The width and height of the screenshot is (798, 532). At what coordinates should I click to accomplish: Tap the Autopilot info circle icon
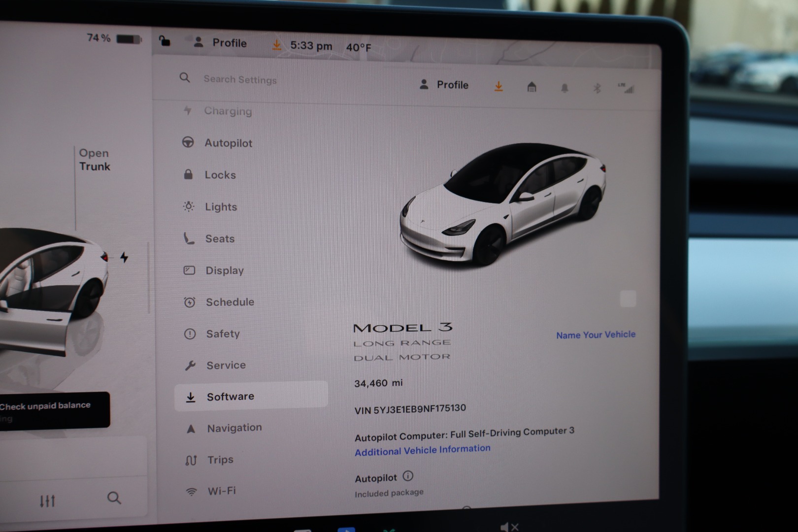(x=408, y=476)
